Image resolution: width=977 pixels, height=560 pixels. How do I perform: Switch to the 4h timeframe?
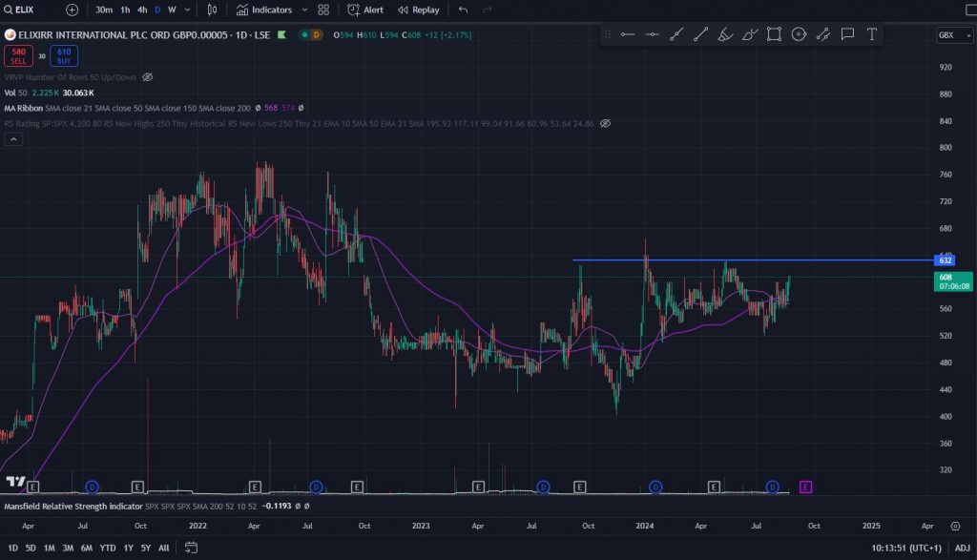click(142, 10)
